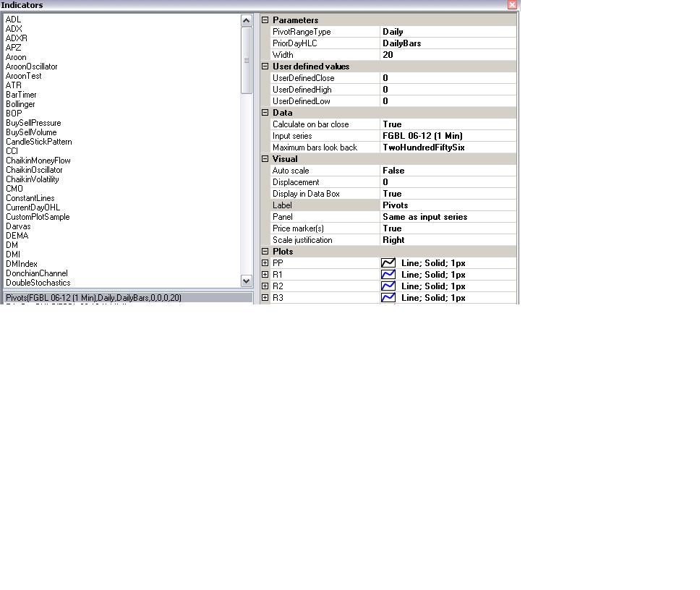Collapse the User defined values section

265,66
